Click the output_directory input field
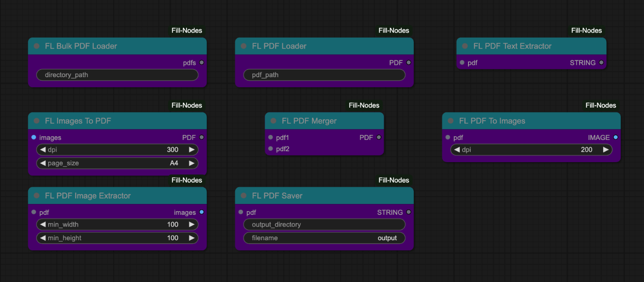 324,224
